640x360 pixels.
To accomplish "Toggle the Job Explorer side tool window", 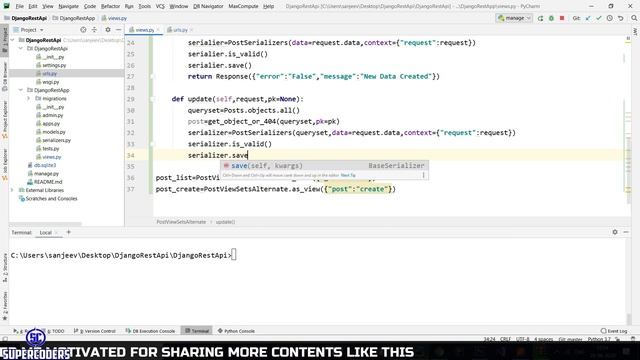I will (x=5, y=164).
